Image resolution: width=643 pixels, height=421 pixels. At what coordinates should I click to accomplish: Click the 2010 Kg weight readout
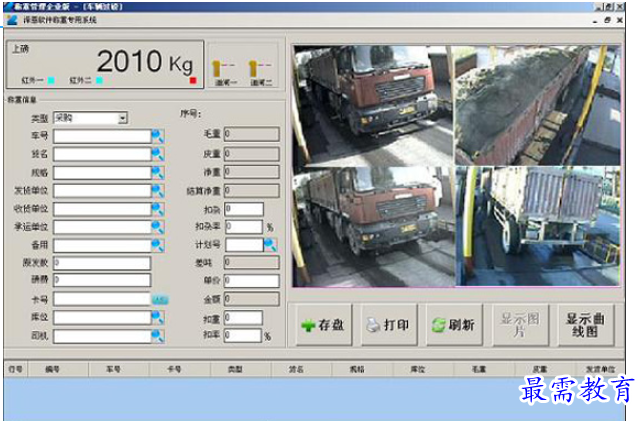145,62
